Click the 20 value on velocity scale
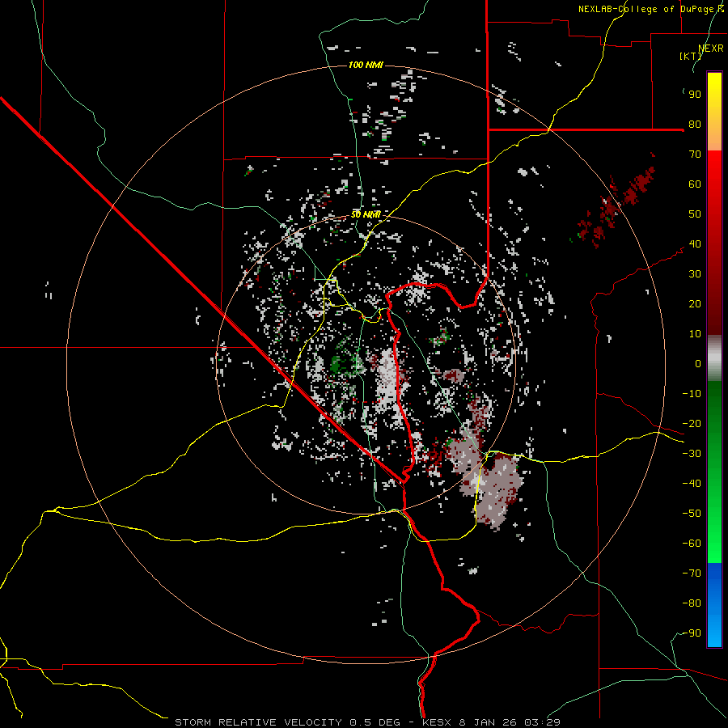 [695, 304]
